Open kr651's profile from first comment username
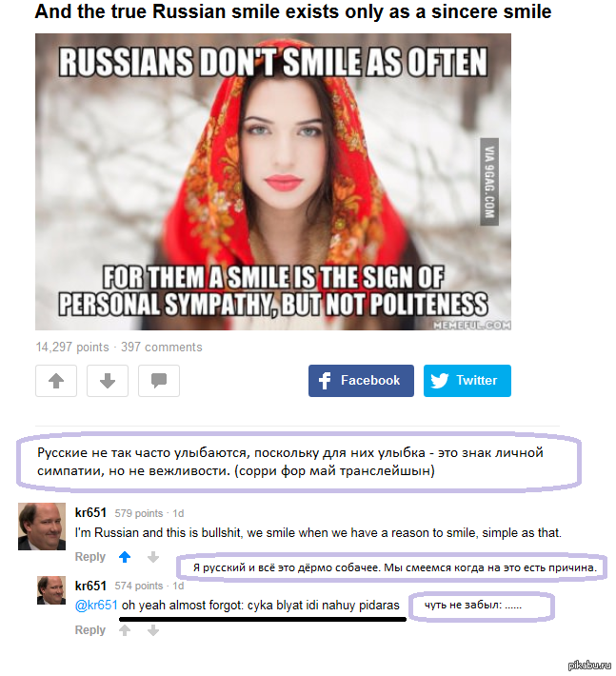616x676 pixels. coord(90,512)
